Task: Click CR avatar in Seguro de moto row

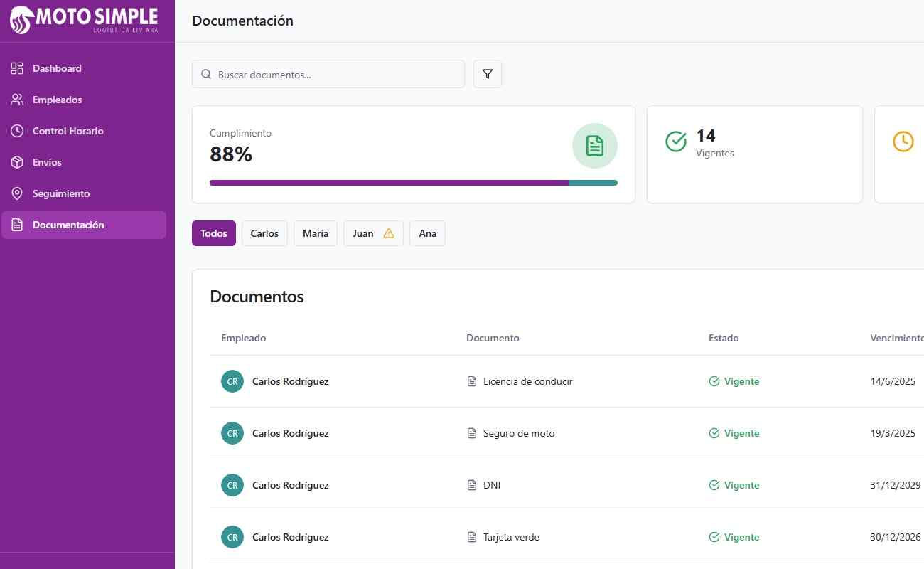Action: coord(232,433)
